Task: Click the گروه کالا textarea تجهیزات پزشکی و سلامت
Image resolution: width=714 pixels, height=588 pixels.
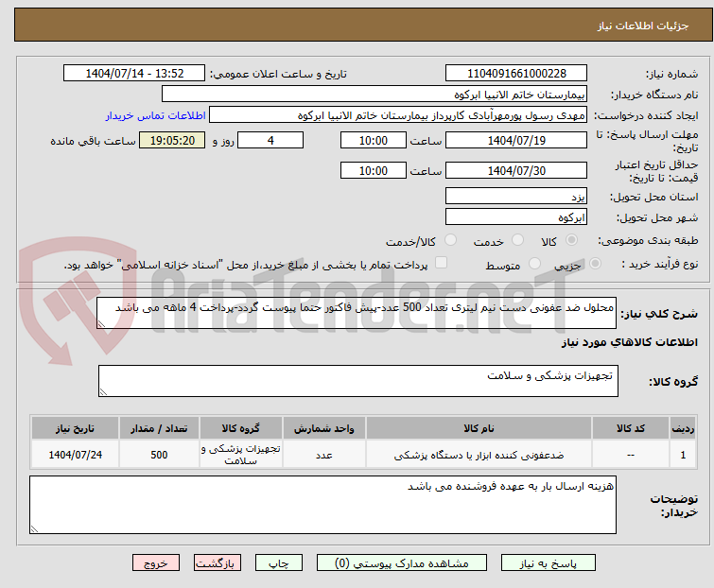Action: click(x=357, y=381)
